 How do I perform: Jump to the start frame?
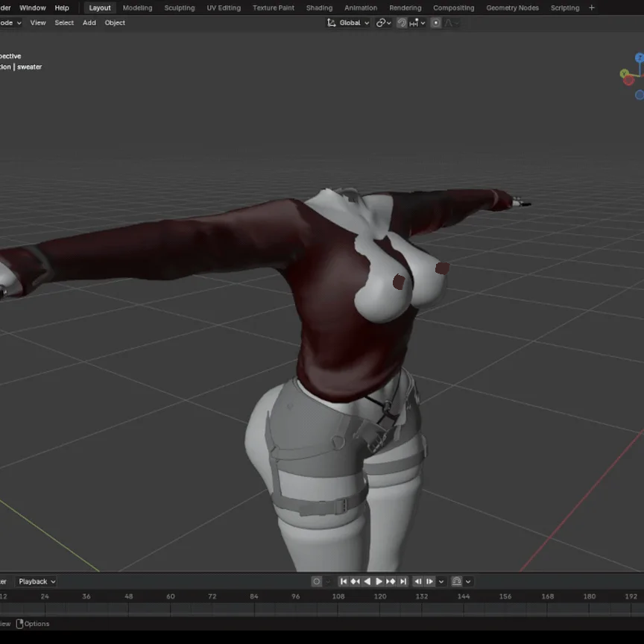click(344, 581)
